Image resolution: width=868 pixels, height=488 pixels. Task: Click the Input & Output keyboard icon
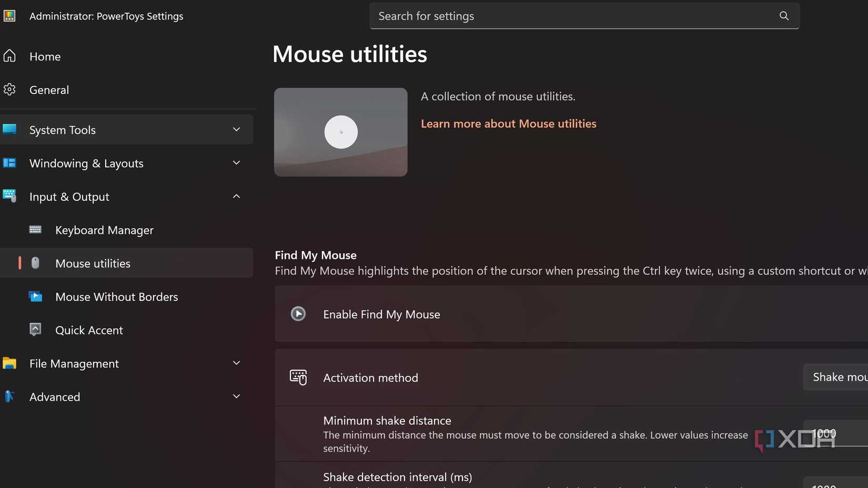pos(9,196)
